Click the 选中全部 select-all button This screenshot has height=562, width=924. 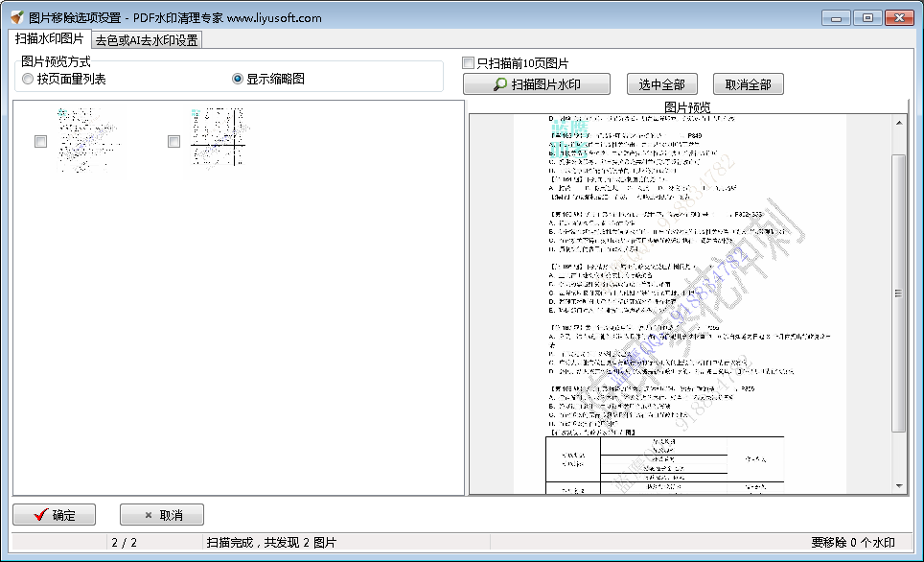coord(662,83)
